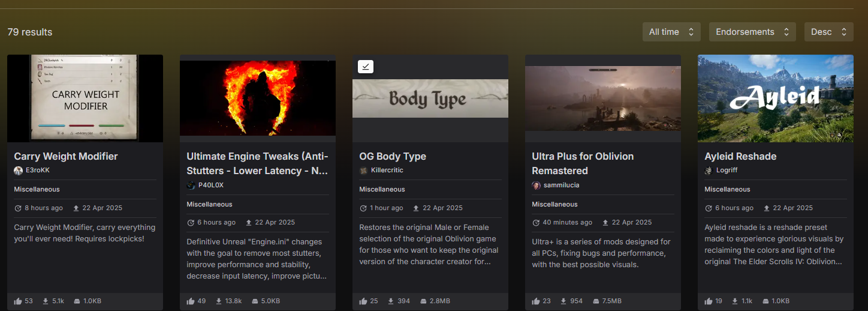Click the thumbs-up icon showing 23 endorsements

[x=536, y=301]
